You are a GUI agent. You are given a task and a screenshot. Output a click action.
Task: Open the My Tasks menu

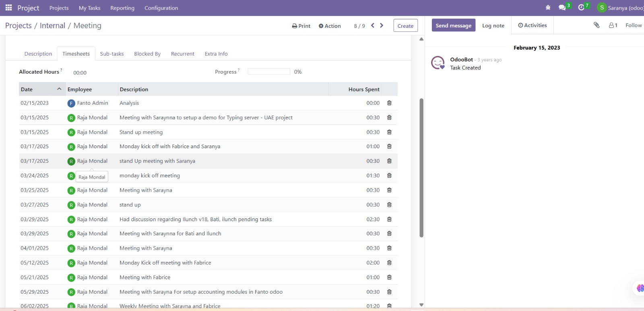click(89, 8)
